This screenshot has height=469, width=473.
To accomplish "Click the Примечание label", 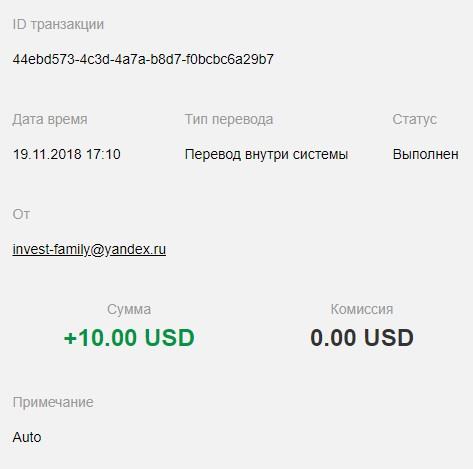I will [53, 402].
